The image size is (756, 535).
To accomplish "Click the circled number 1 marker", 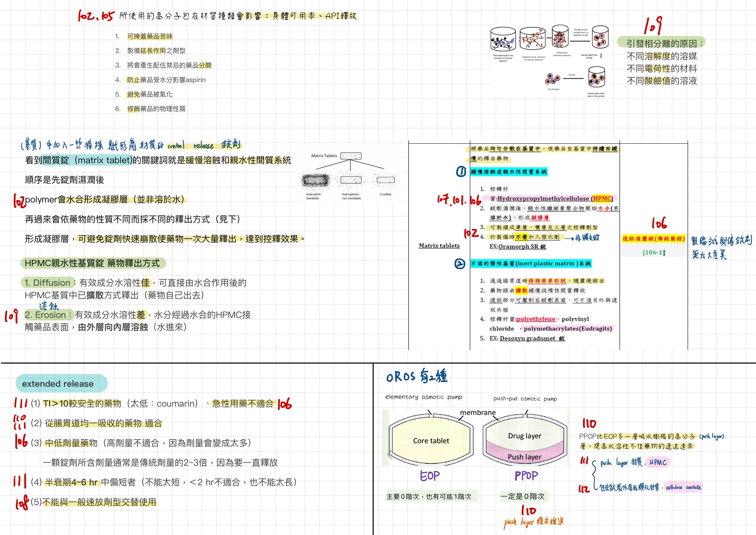I will click(x=461, y=171).
